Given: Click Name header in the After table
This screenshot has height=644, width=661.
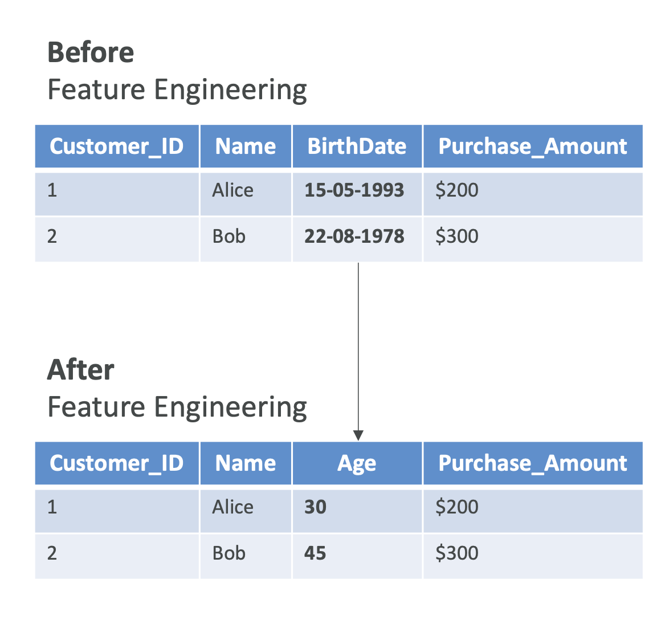Looking at the screenshot, I should click(x=246, y=463).
